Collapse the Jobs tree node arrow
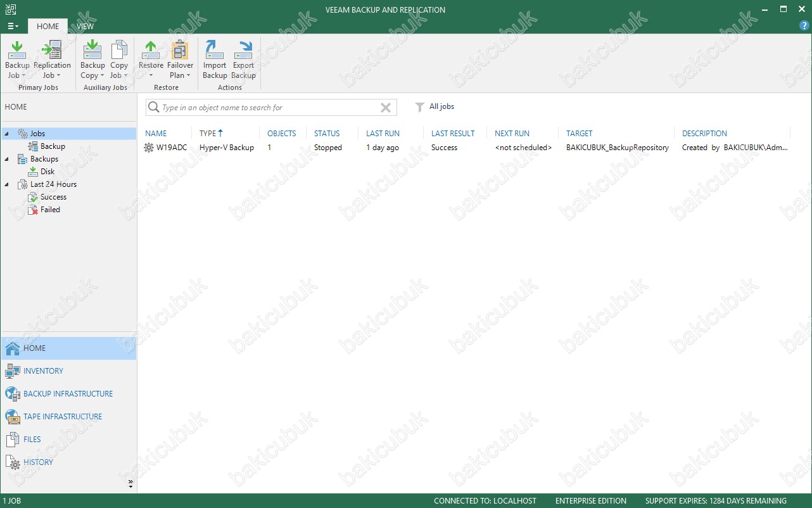 point(6,134)
